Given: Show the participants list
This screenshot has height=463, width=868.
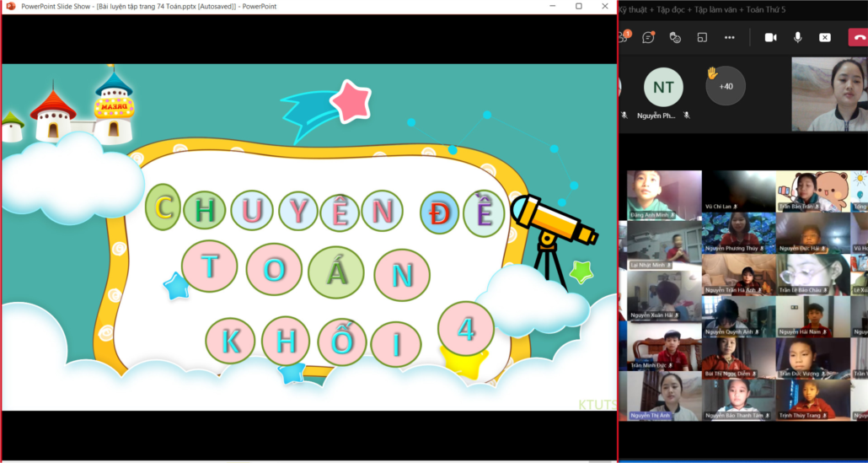Looking at the screenshot, I should click(x=624, y=37).
